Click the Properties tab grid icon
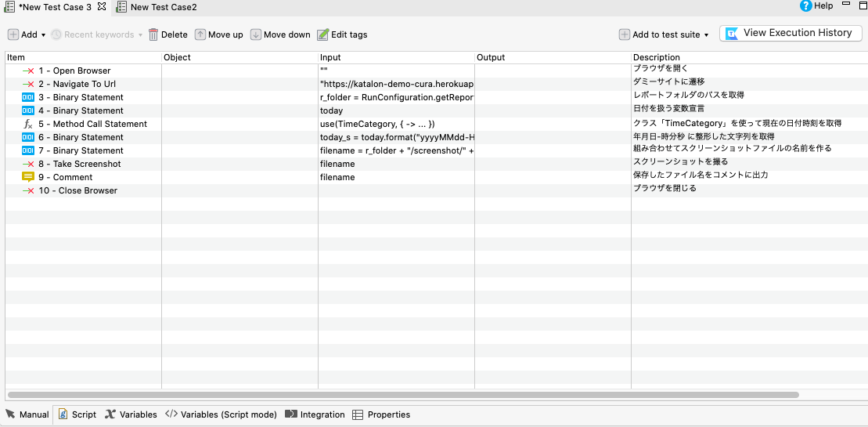 358,414
